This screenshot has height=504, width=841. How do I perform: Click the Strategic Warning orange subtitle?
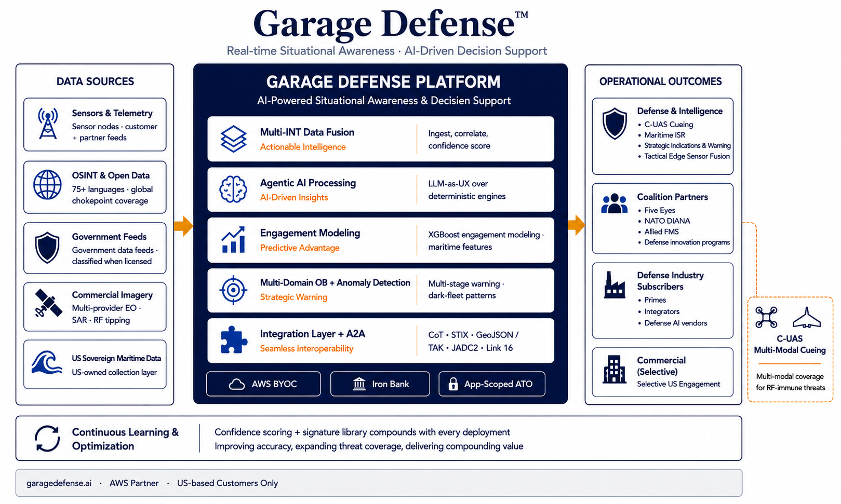[x=293, y=297]
